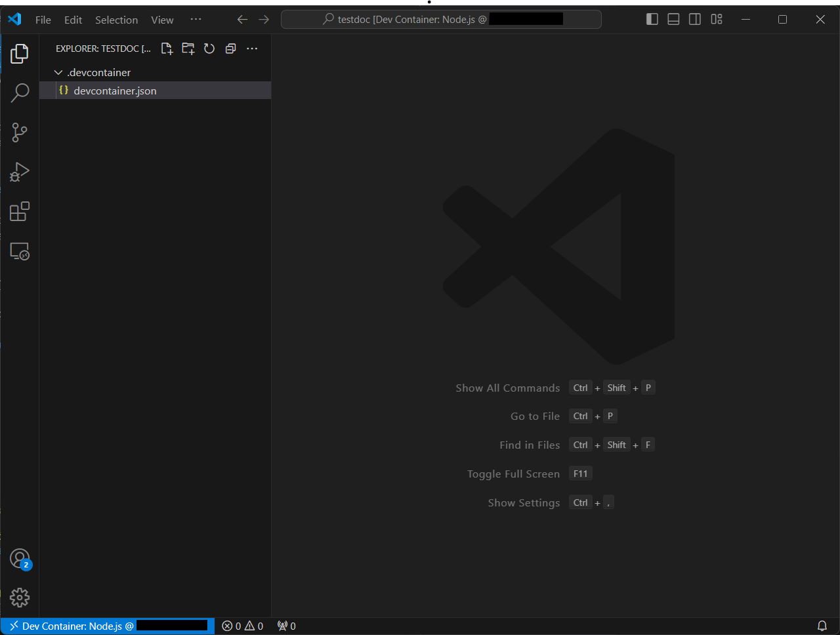This screenshot has width=840, height=635.
Task: Click the testdoc command center search box
Action: (441, 20)
